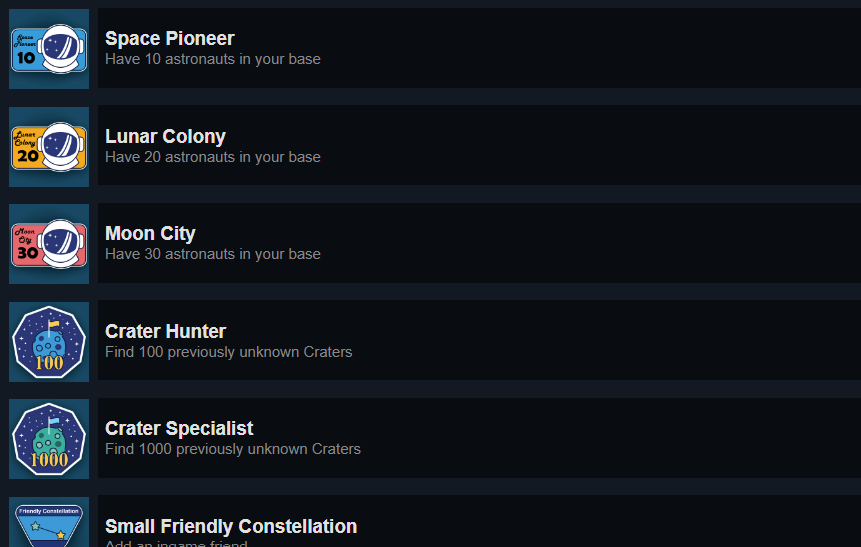861x547 pixels.
Task: Click the Moon City 30 astronaut badge
Action: (x=49, y=244)
